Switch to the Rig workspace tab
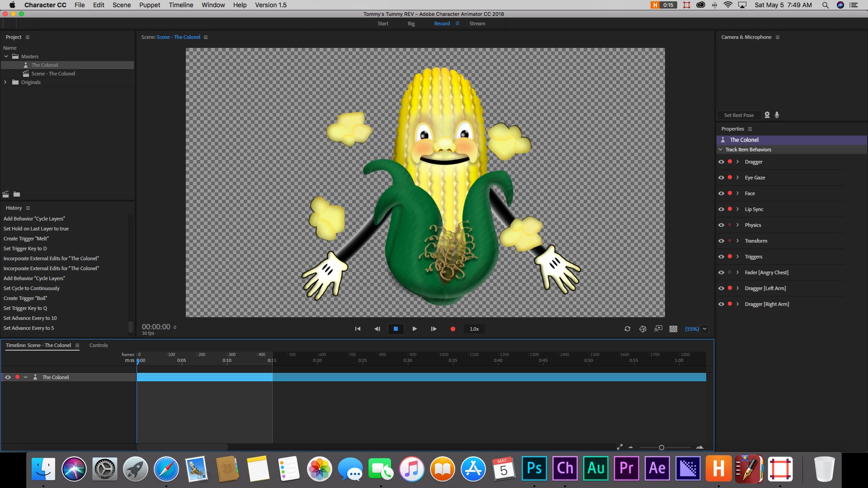Screen dimensions: 868x488 [x=411, y=23]
